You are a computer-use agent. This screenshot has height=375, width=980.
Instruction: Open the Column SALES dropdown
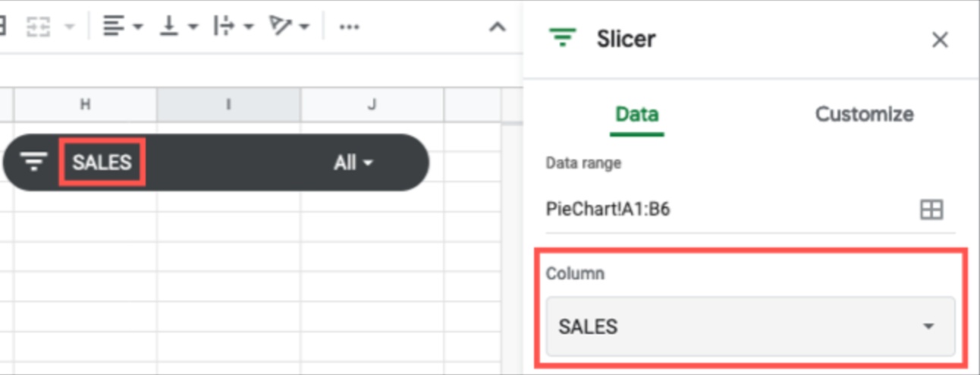[751, 327]
